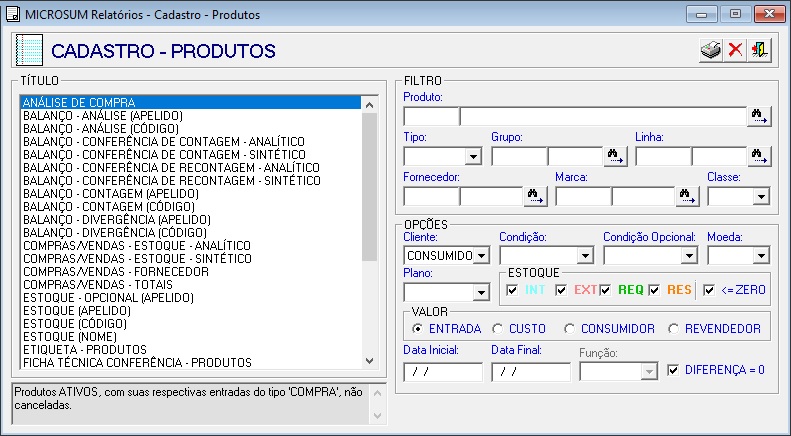The height and width of the screenshot is (436, 791).
Task: Select BALANÇO - DIVERGÊNCIA (APELIDO) report
Action: pos(191,220)
